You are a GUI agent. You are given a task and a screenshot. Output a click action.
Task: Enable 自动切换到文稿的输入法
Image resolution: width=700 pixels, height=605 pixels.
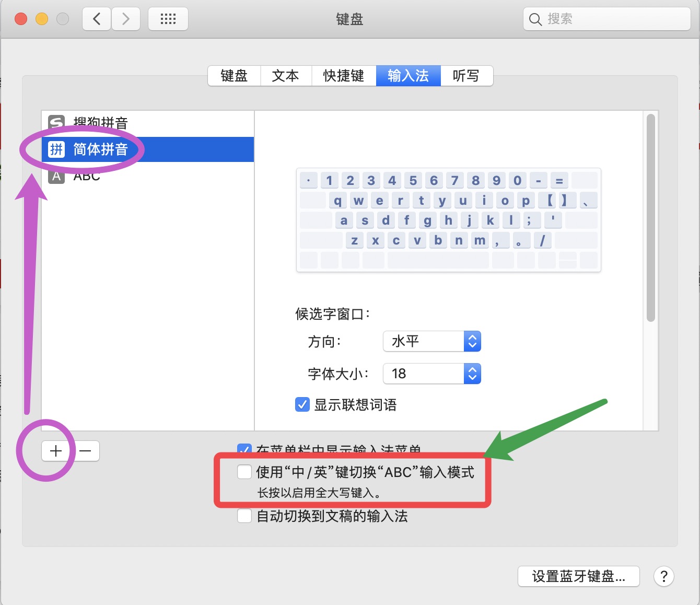[244, 516]
